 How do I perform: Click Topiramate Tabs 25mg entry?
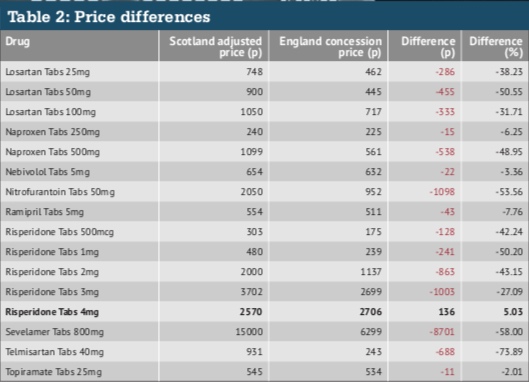point(53,372)
